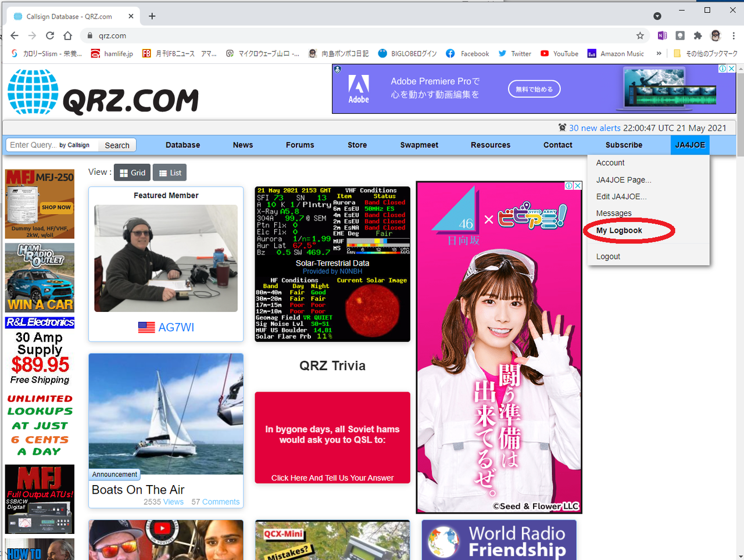Viewport: 744px width, 560px height.
Task: Open the OneNote extension icon
Action: click(x=662, y=35)
